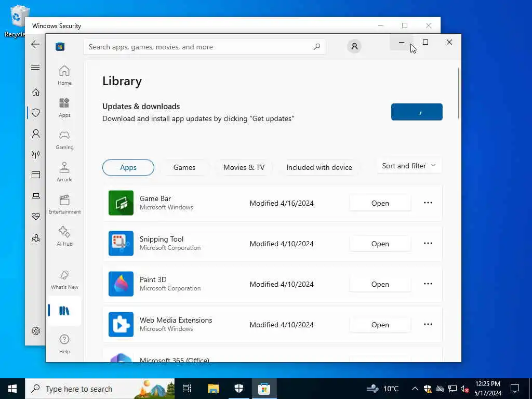Viewport: 532px width, 399px height.
Task: Open more options for Paint 3D
Action: (428, 284)
